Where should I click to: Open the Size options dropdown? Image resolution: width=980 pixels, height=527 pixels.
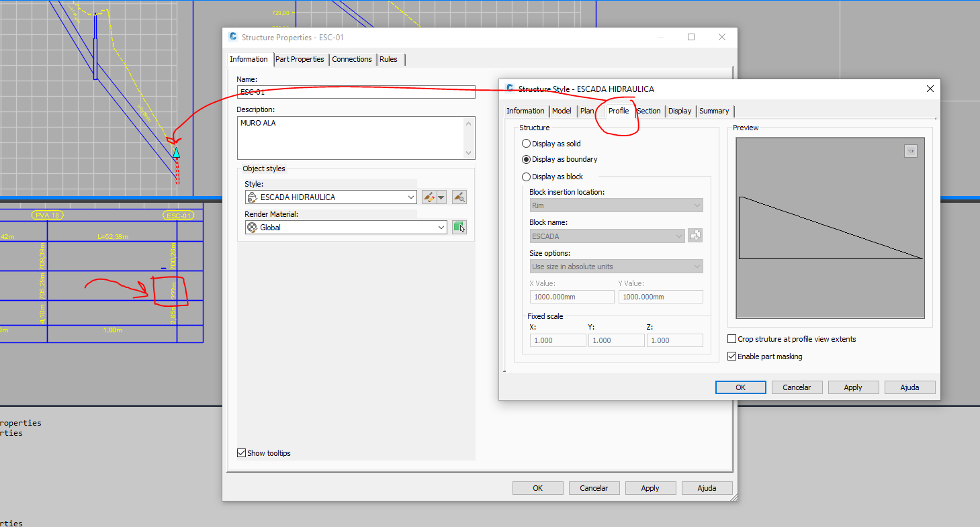699,266
